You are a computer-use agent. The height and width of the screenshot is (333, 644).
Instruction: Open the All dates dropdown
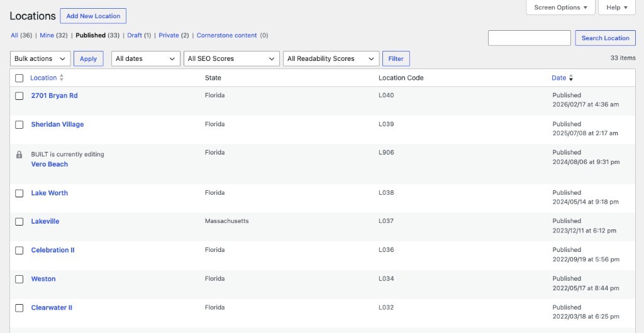[x=146, y=58]
